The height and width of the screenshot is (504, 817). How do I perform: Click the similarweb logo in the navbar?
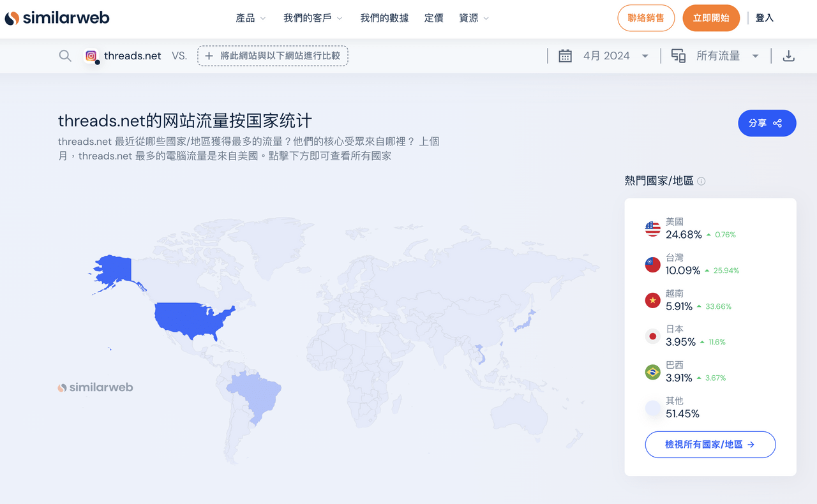point(57,18)
